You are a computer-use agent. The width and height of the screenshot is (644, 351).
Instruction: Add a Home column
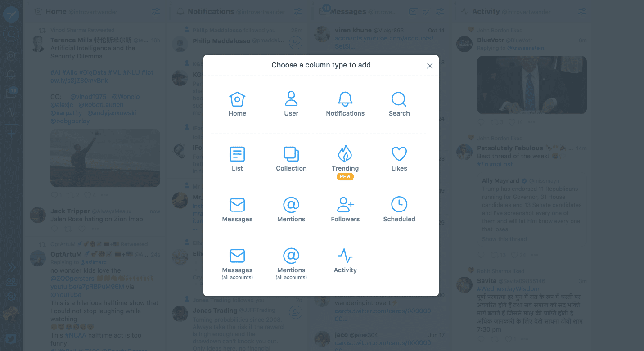(x=237, y=104)
